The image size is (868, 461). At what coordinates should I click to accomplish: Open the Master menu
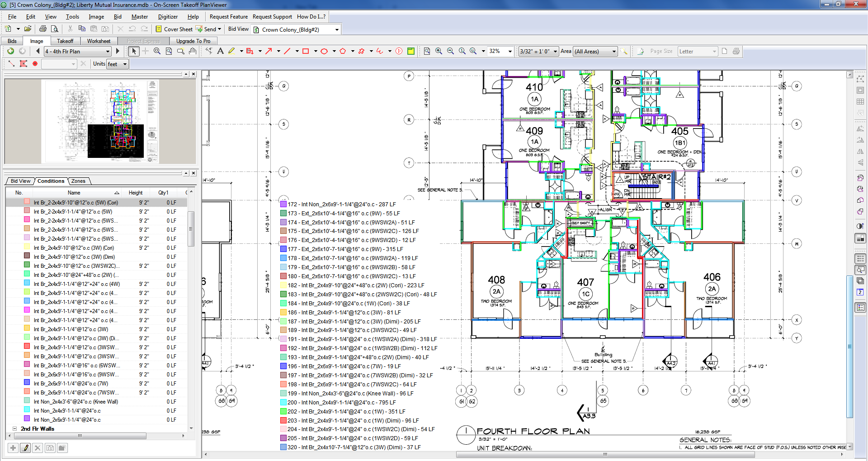[x=140, y=17]
